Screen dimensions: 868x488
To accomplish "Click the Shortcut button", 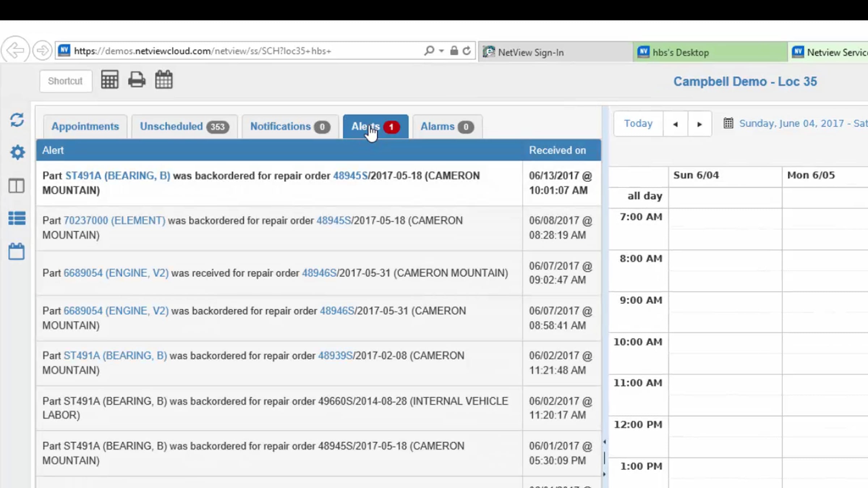I will pos(65,81).
